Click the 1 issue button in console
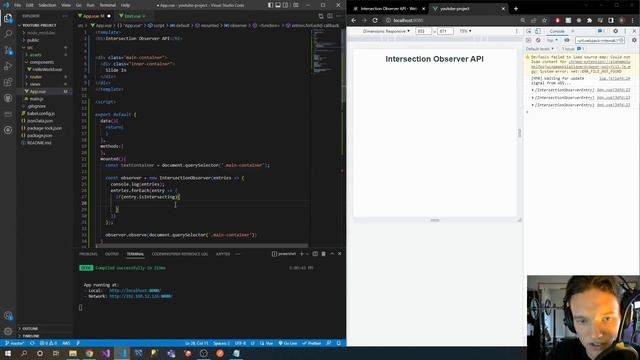Image resolution: width=640 pixels, height=360 pixels. click(x=573, y=49)
